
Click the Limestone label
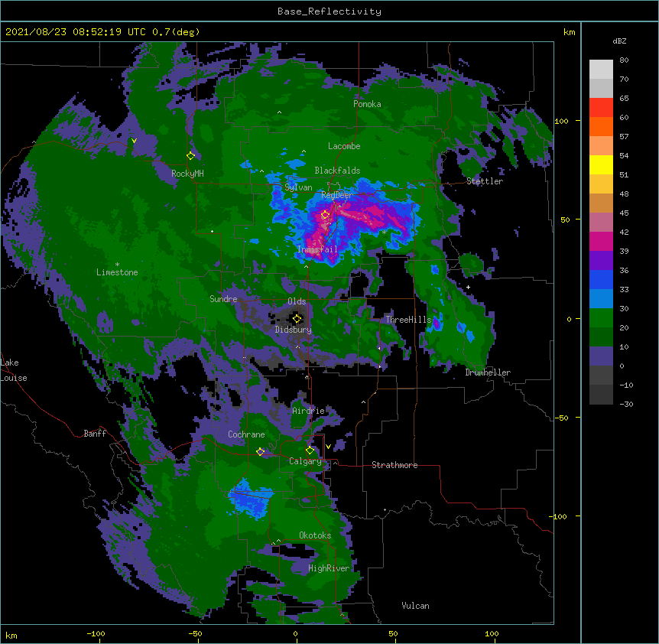point(117,272)
